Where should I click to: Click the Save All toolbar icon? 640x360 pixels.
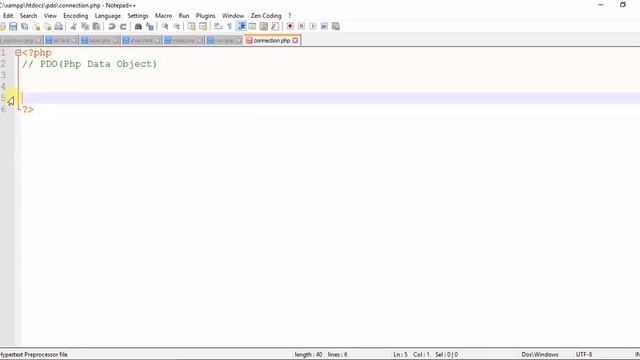24,27
